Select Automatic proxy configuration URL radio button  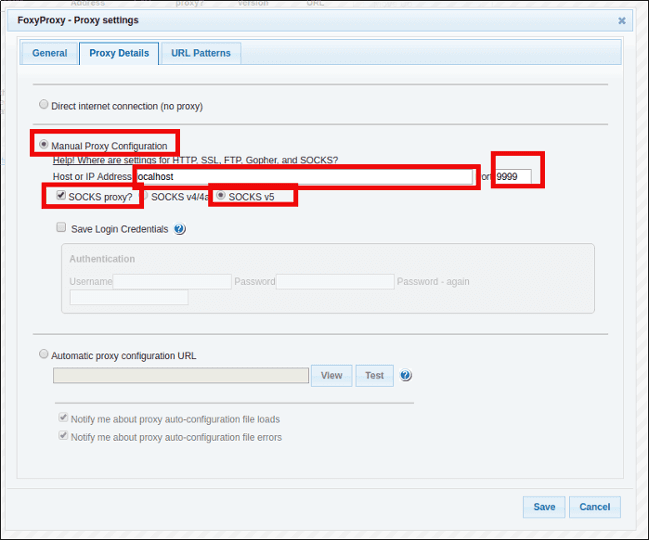click(x=43, y=354)
